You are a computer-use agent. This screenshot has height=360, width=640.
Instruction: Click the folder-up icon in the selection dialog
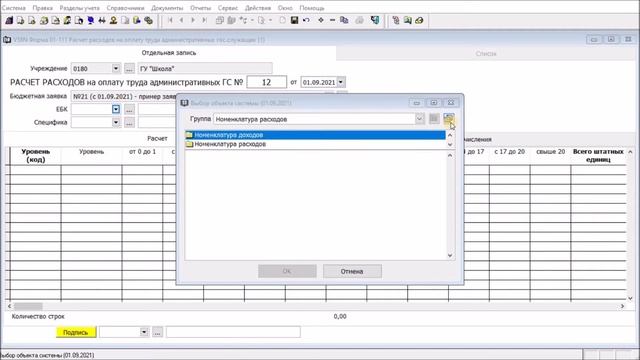[x=449, y=119]
